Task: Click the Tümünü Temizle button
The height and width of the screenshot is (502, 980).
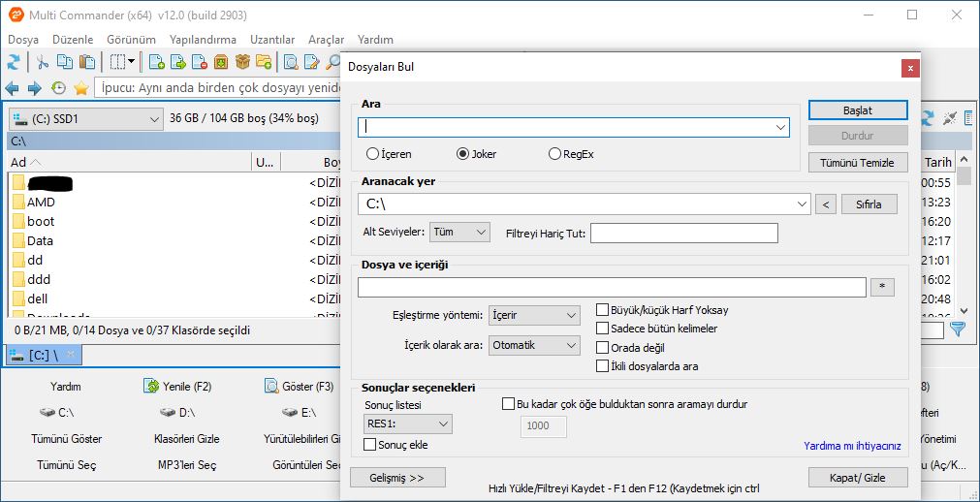Action: pyautogui.click(x=858, y=163)
